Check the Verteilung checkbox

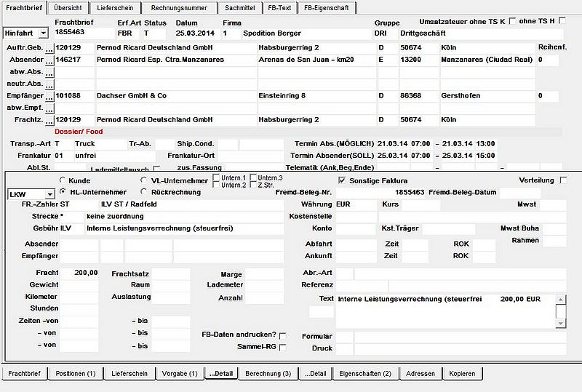click(563, 180)
